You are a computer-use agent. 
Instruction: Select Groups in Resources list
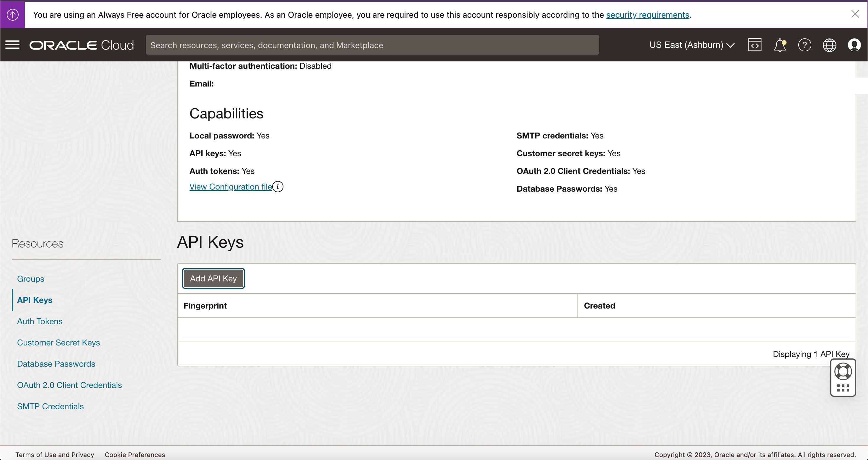point(31,279)
